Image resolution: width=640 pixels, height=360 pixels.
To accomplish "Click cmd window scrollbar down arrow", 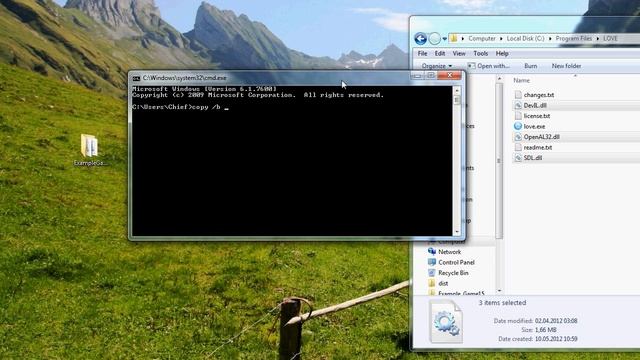I will point(457,232).
